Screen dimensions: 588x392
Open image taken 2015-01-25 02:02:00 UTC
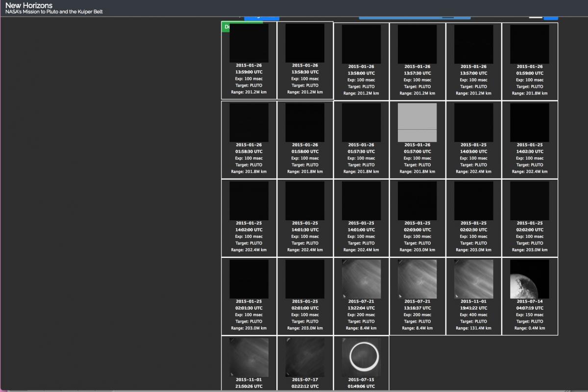(x=529, y=201)
